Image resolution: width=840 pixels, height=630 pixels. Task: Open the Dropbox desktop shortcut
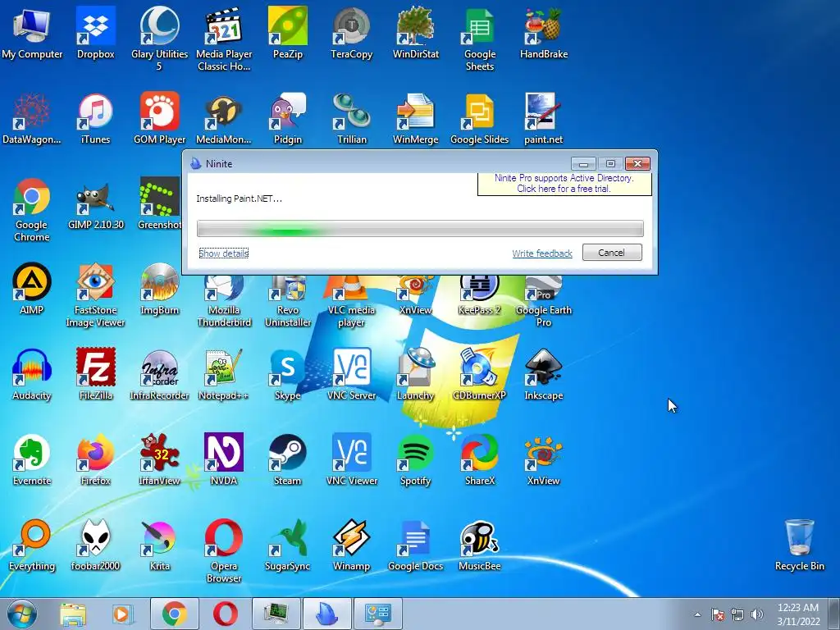click(95, 33)
